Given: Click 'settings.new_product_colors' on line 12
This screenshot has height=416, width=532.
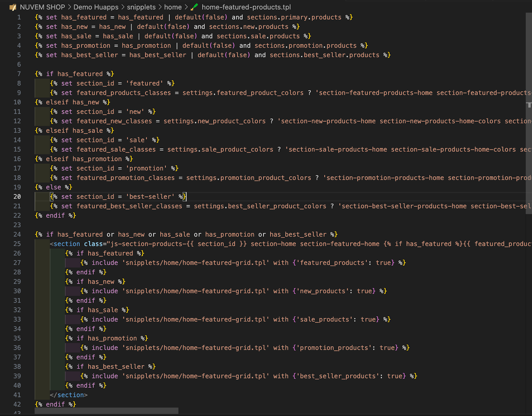Looking at the screenshot, I should coord(215,121).
